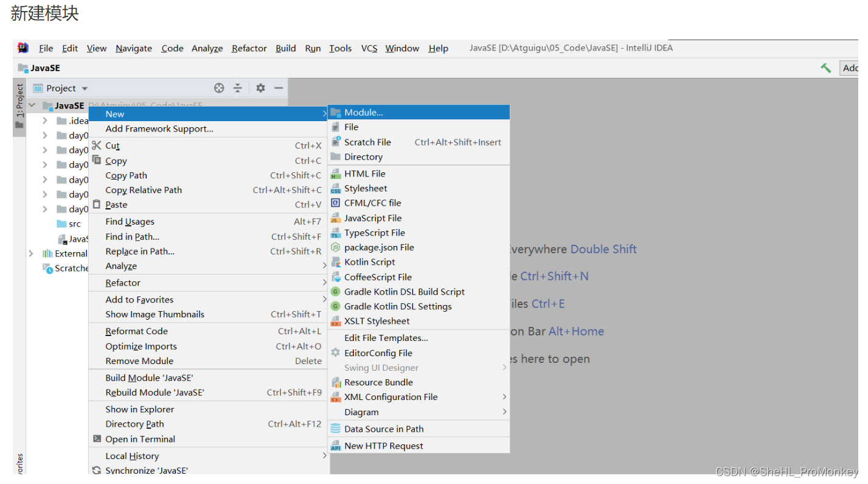Select Reformat Code
Screen dimensions: 868x484
(x=209, y=331)
